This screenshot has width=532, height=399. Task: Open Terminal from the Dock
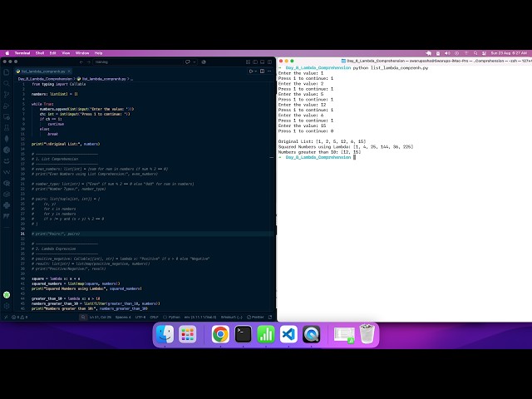(244, 334)
